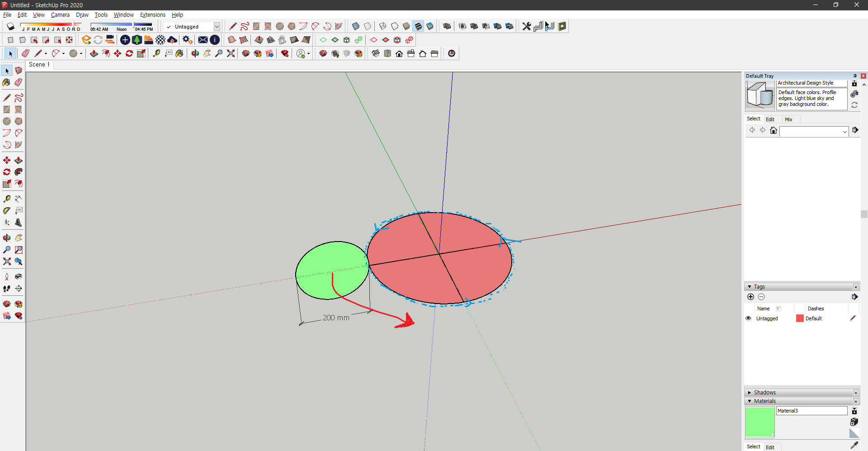Screen dimensions: 868x451
Task: Select the Paint Bucket tool in left toolbar
Action: tap(6, 82)
